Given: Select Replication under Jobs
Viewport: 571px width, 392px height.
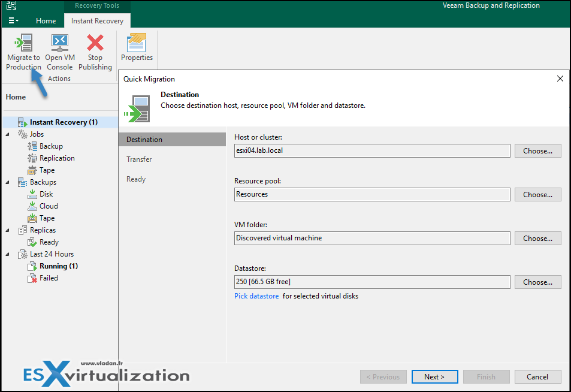Looking at the screenshot, I should pos(57,158).
